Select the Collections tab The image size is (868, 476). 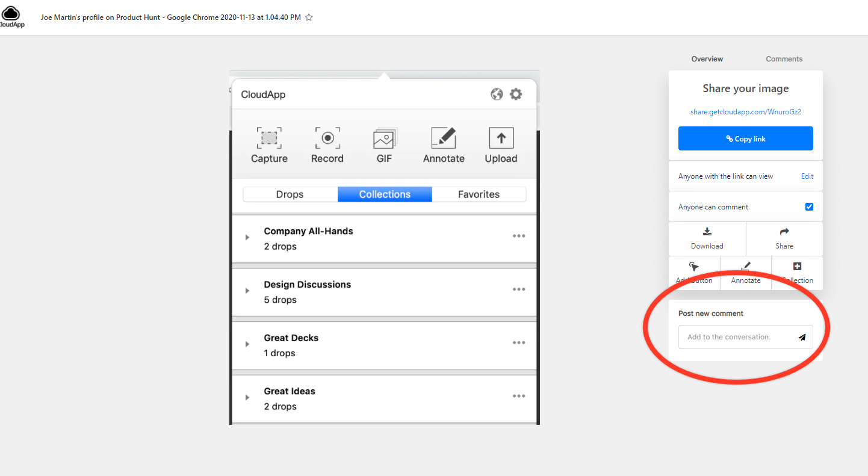click(385, 194)
